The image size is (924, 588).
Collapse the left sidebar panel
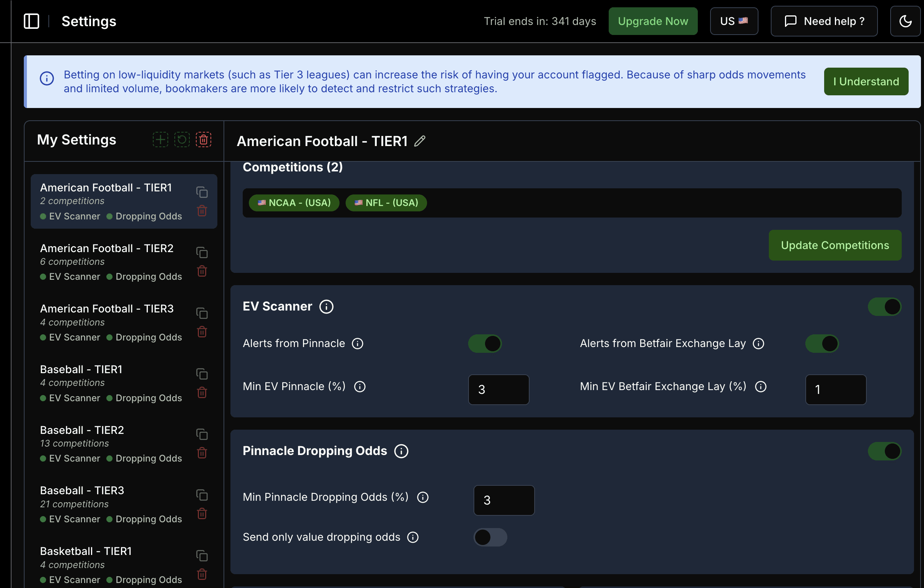pos(31,21)
